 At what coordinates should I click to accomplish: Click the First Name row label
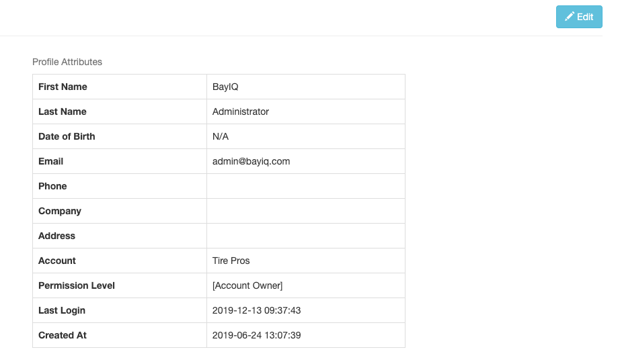tap(63, 87)
